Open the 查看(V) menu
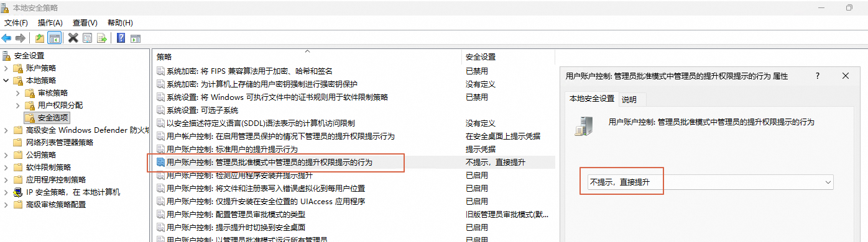868x242 pixels. tap(85, 22)
